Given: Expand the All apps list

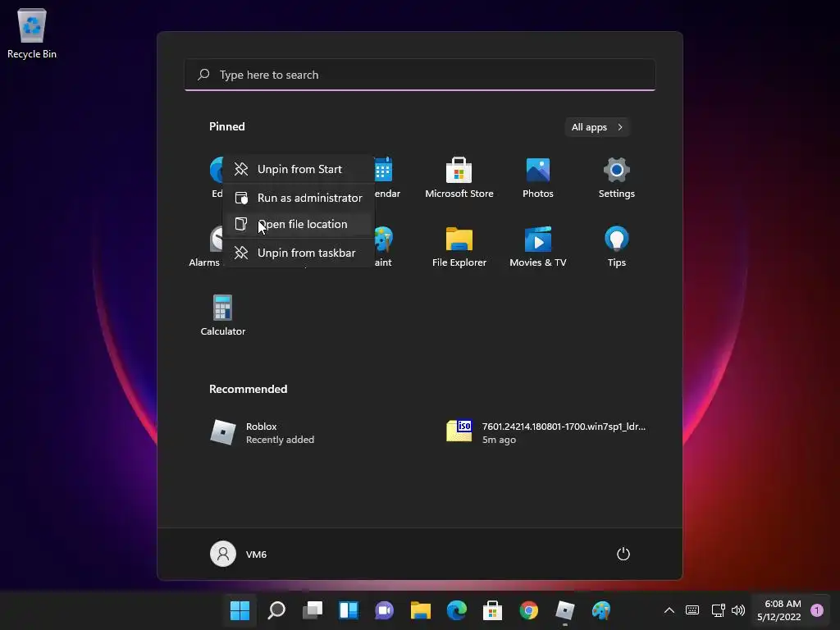Looking at the screenshot, I should pos(597,127).
